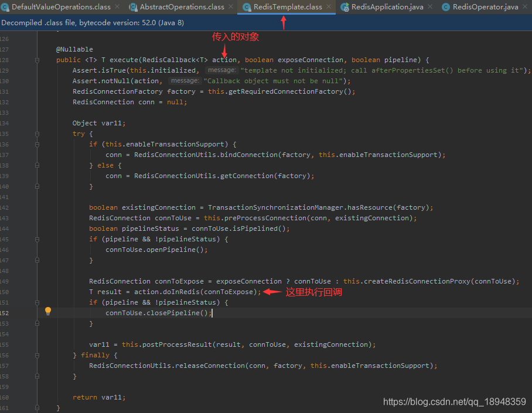This screenshot has width=532, height=413.
Task: Collapse the execute method with its fold arrow
Action: [x=36, y=59]
